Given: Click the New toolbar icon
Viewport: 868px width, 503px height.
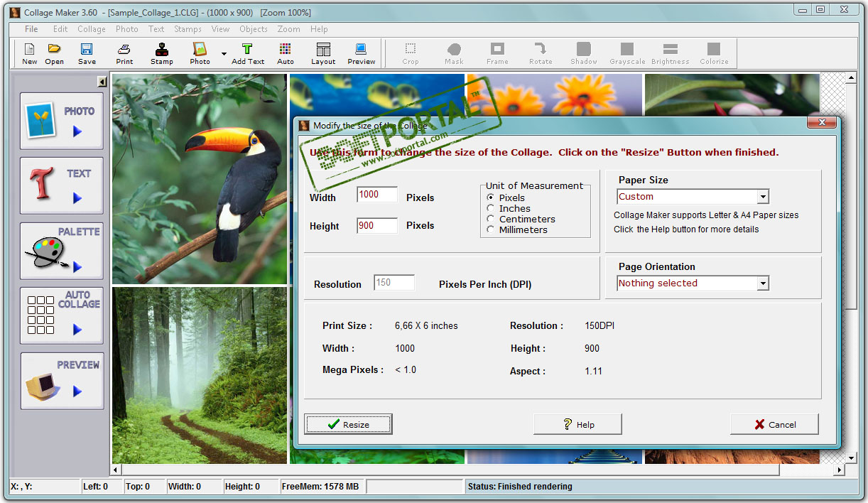Looking at the screenshot, I should pos(29,53).
